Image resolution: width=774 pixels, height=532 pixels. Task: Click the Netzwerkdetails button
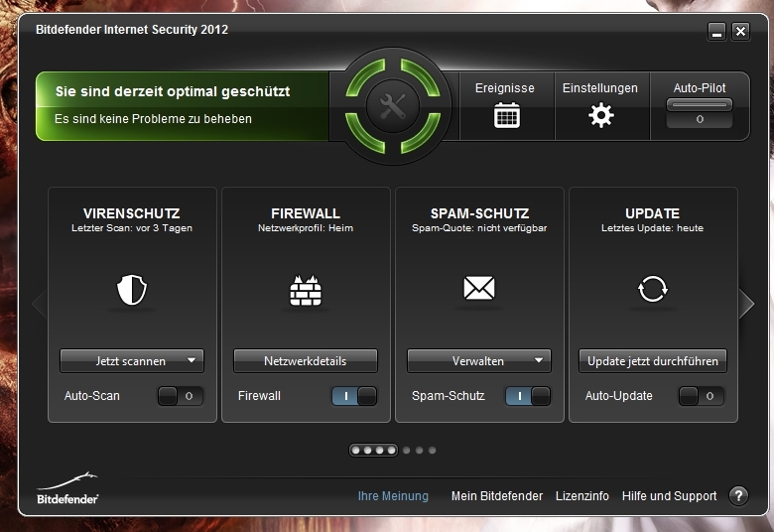click(306, 361)
